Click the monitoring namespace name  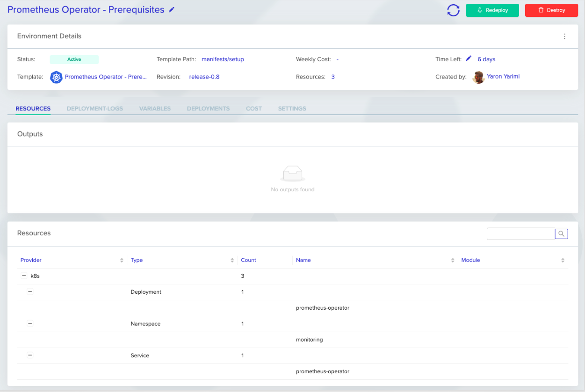310,340
